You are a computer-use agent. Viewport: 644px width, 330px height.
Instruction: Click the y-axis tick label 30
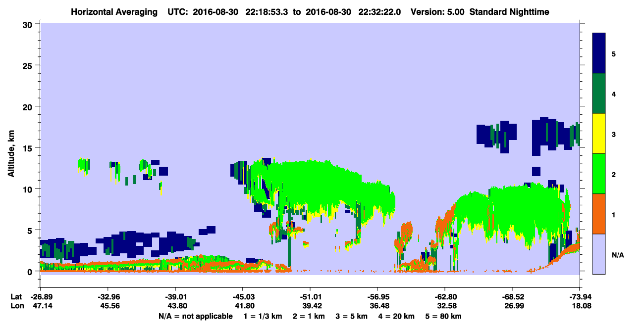[x=29, y=24]
